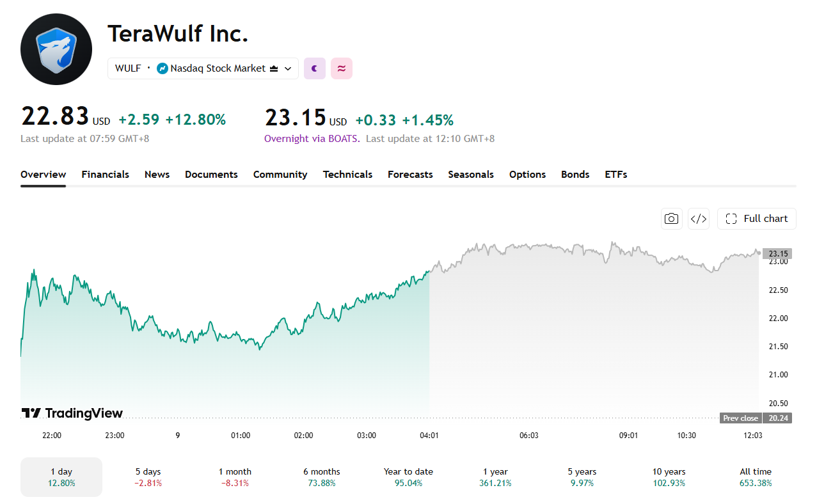
Task: Switch to the Technicals tab
Action: click(347, 175)
